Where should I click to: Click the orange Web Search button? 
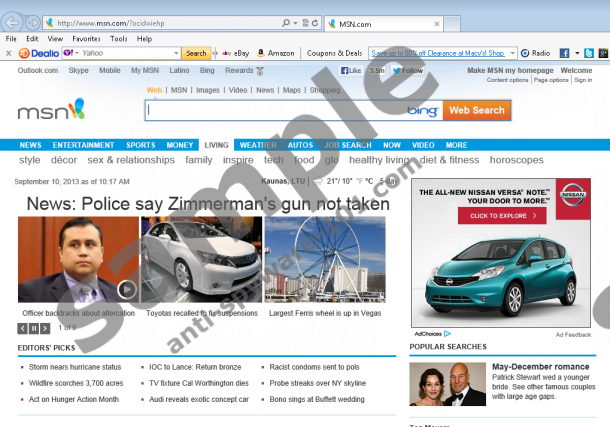click(476, 110)
